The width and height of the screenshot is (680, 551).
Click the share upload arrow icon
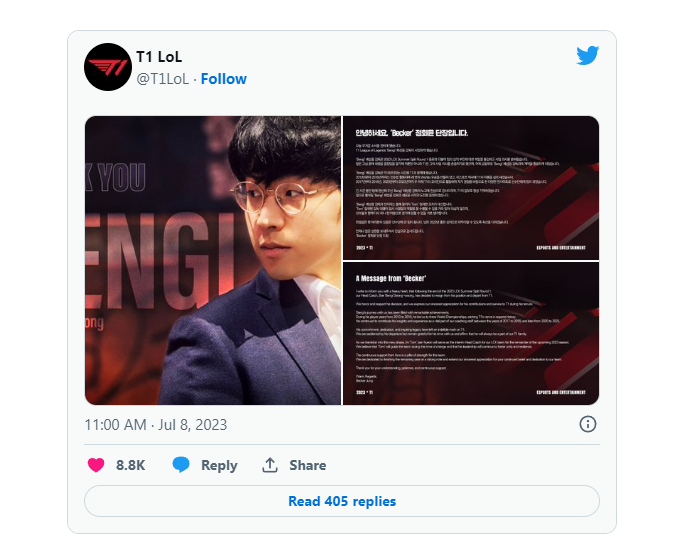pyautogui.click(x=270, y=465)
